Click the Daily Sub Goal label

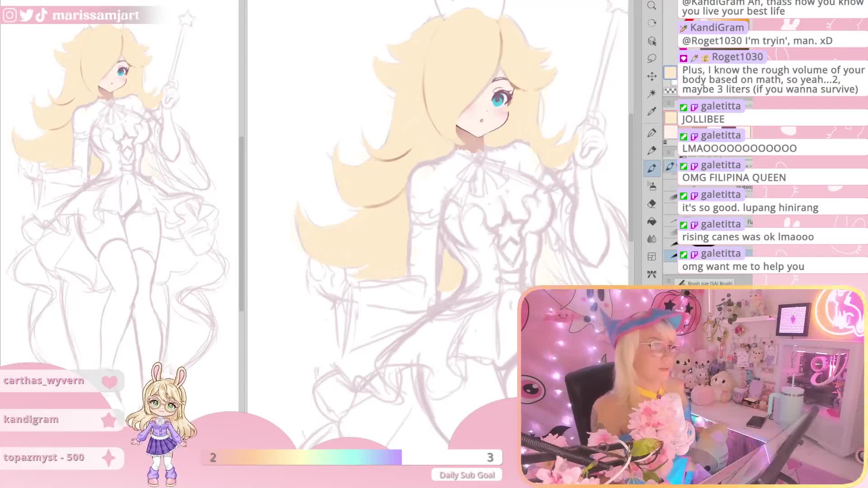pos(467,475)
